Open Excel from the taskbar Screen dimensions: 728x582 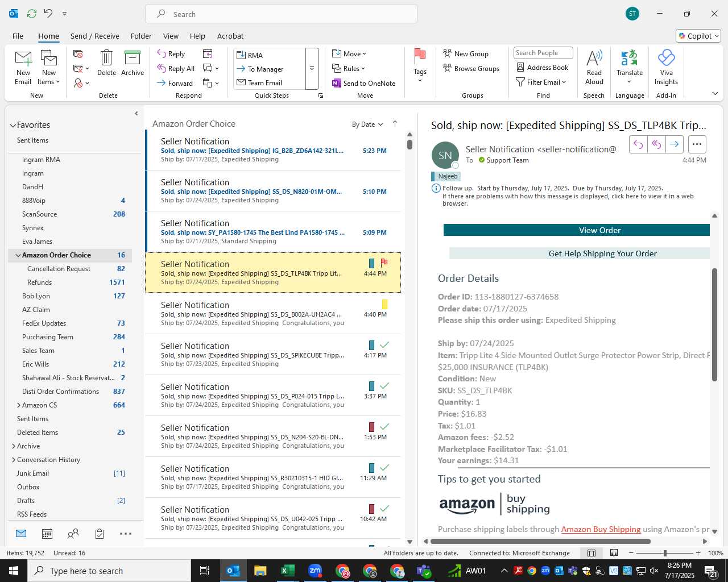coord(288,571)
